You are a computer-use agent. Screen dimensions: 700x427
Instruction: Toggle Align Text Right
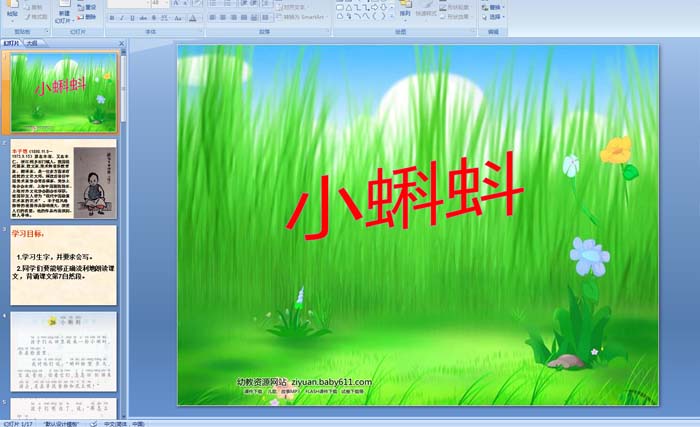coord(233,17)
